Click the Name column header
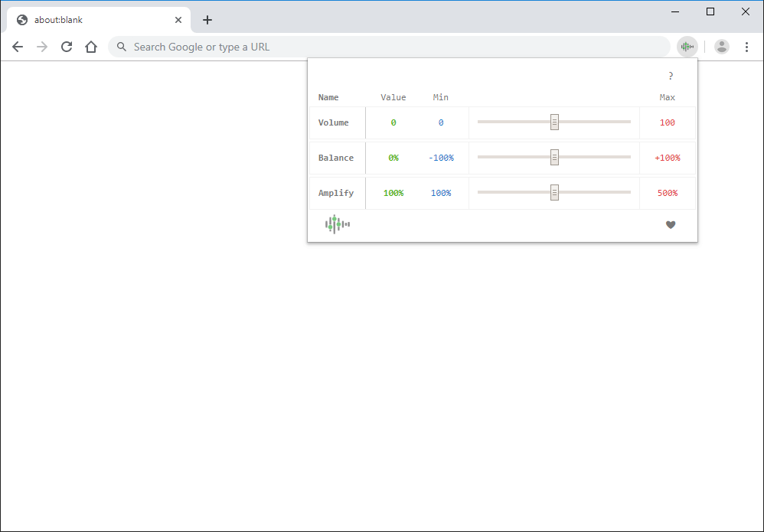This screenshot has width=764, height=532. (328, 97)
